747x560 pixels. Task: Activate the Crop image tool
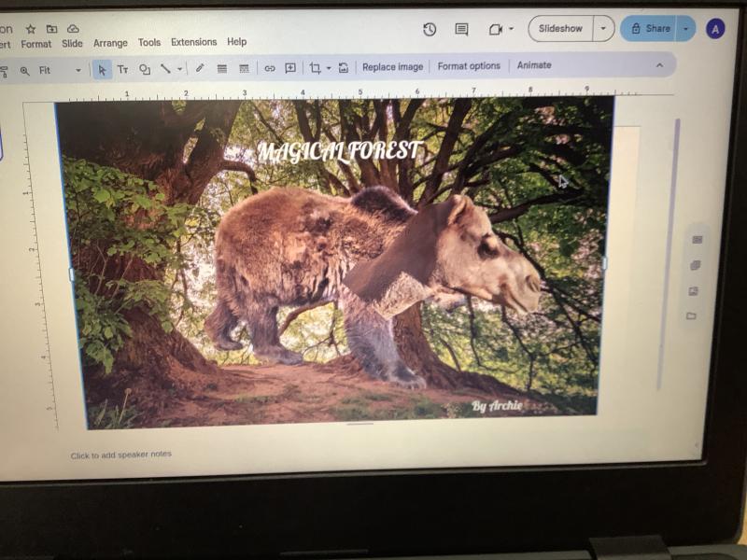pyautogui.click(x=315, y=68)
